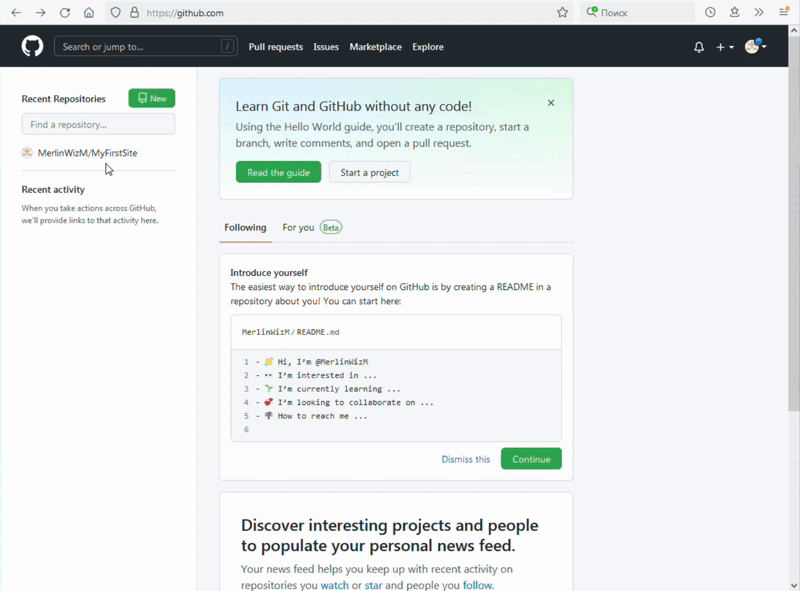The image size is (800, 591).
Task: Click the Beta badge next to For you
Action: click(331, 228)
